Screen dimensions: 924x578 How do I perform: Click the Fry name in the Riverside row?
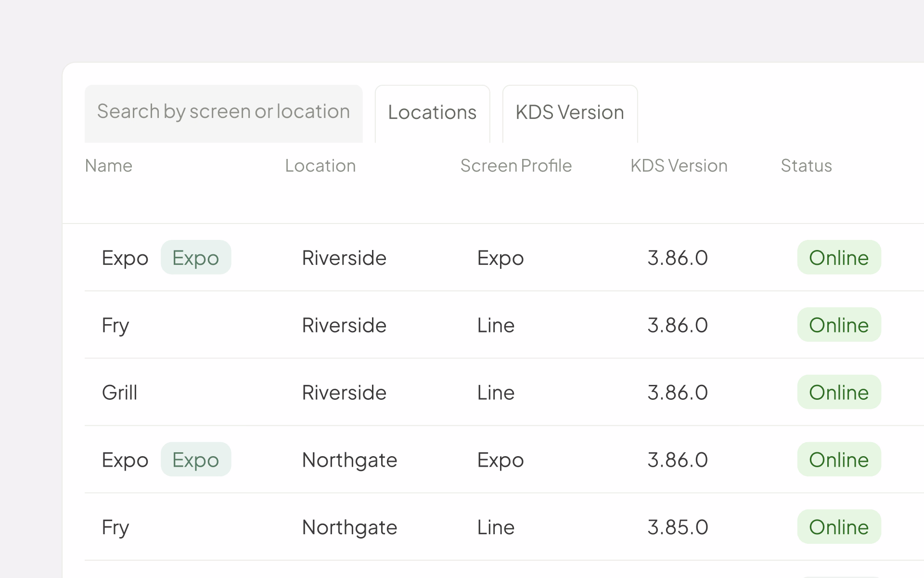(115, 326)
